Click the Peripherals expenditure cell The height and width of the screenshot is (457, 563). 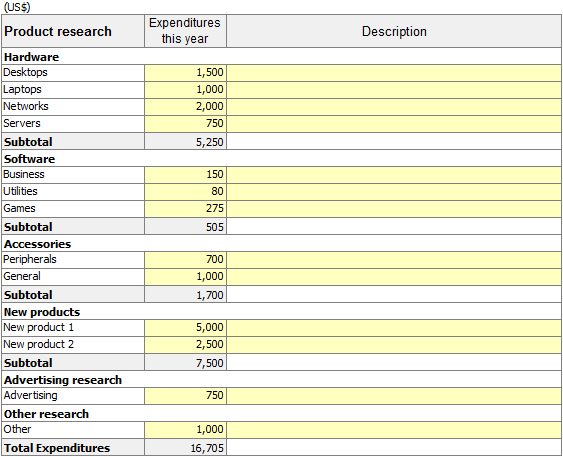coord(185,260)
